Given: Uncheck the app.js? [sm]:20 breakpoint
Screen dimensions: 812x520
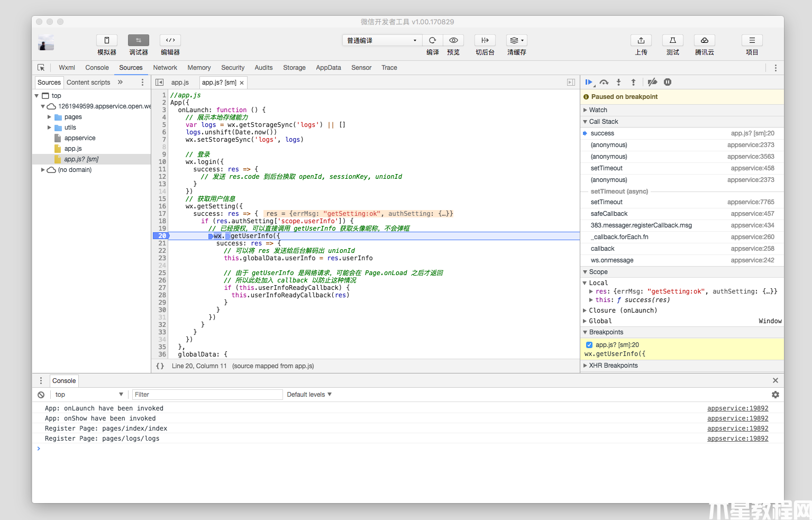Looking at the screenshot, I should coord(589,345).
